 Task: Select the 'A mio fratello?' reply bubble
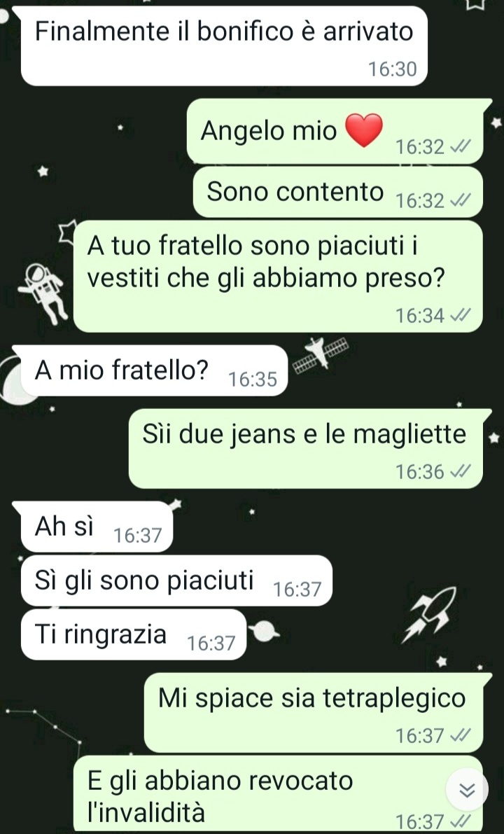pyautogui.click(x=153, y=370)
